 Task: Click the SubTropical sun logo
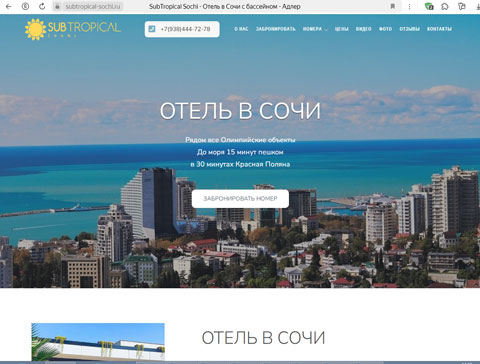point(73,29)
